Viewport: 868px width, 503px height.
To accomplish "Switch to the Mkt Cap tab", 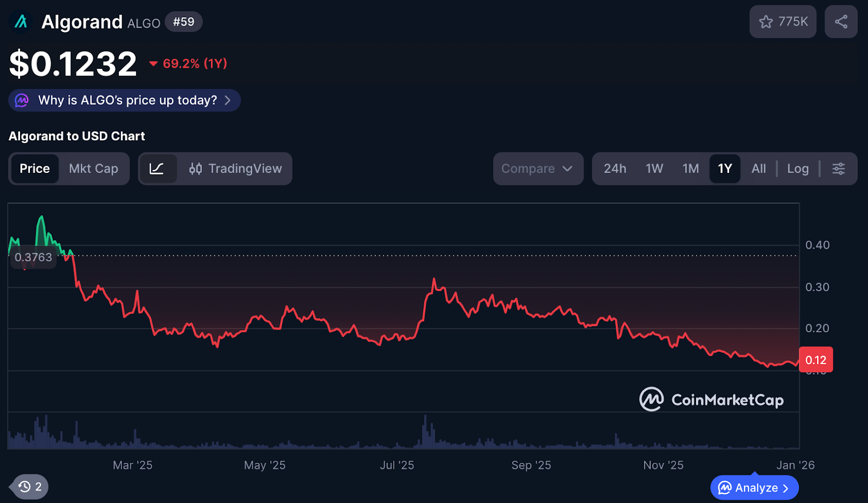I will click(x=93, y=169).
